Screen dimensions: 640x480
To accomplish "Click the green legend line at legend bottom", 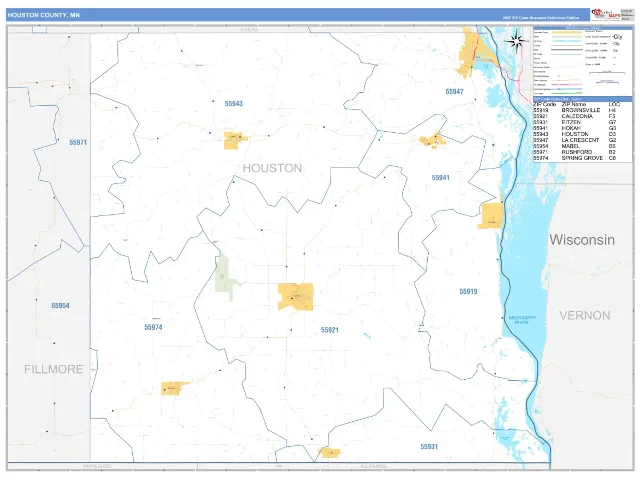I will click(x=567, y=93).
